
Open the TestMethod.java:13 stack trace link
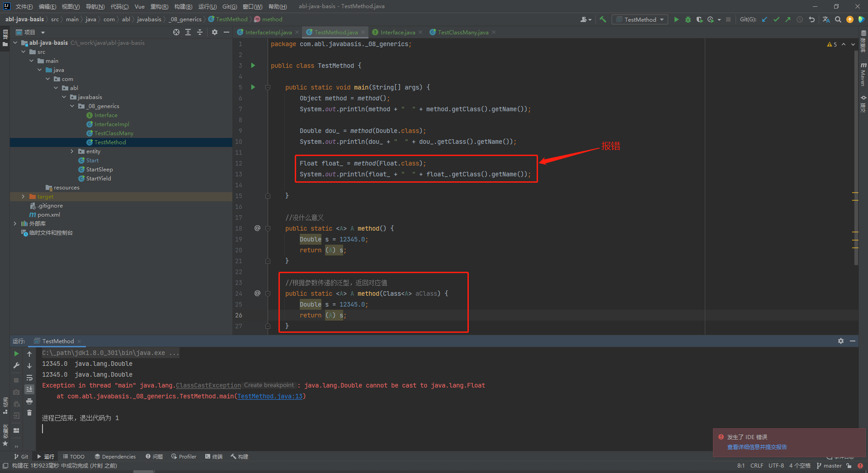point(270,396)
